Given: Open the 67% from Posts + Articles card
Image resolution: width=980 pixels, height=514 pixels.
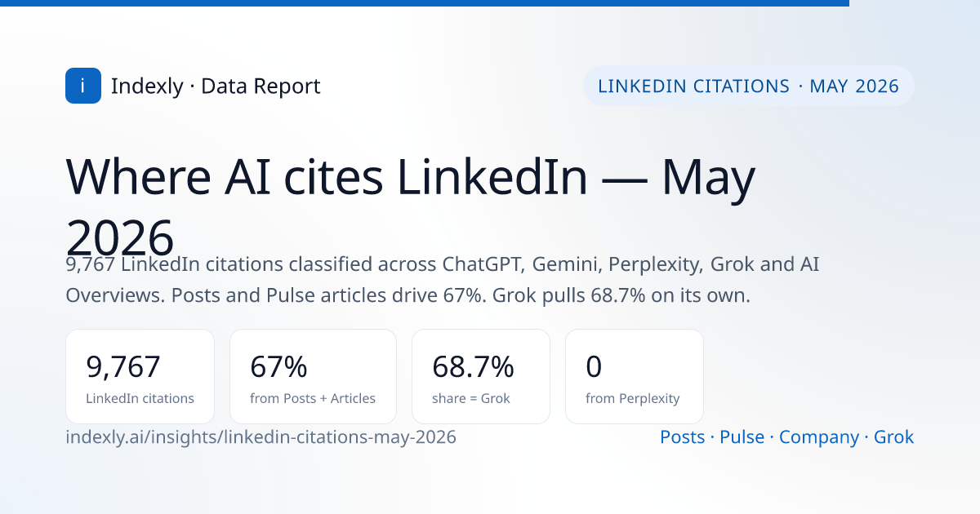Looking at the screenshot, I should (x=313, y=376).
